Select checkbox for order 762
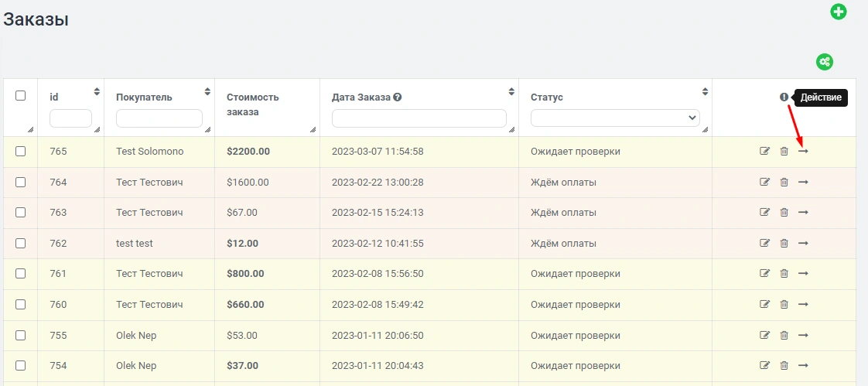This screenshot has width=868, height=386. point(21,243)
